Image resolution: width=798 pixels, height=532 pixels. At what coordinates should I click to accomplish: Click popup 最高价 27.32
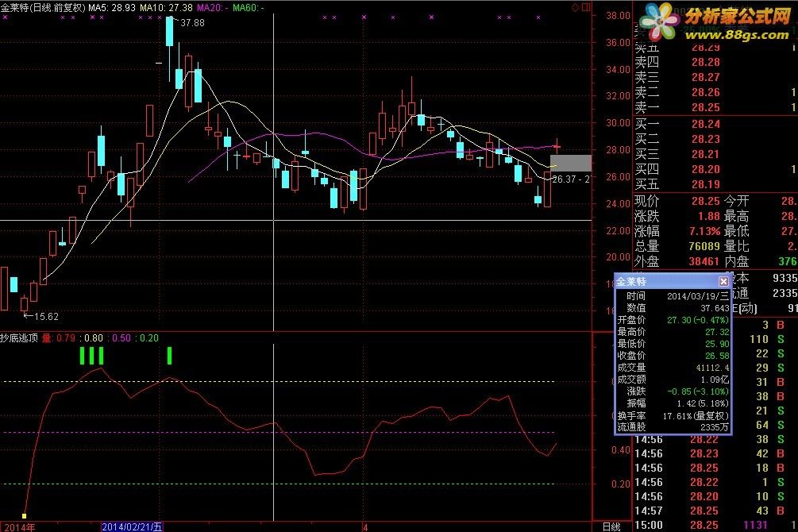[x=717, y=332]
